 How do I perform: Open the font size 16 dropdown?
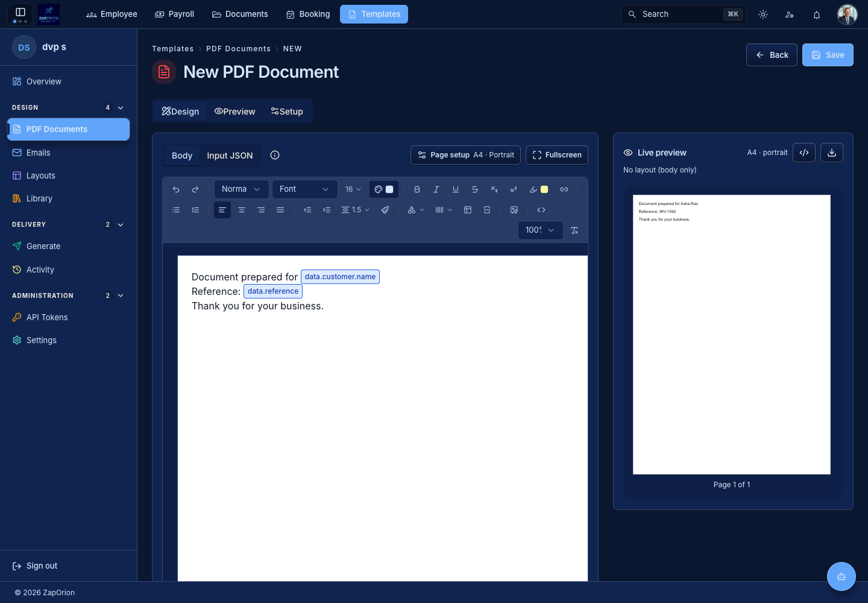click(x=353, y=189)
